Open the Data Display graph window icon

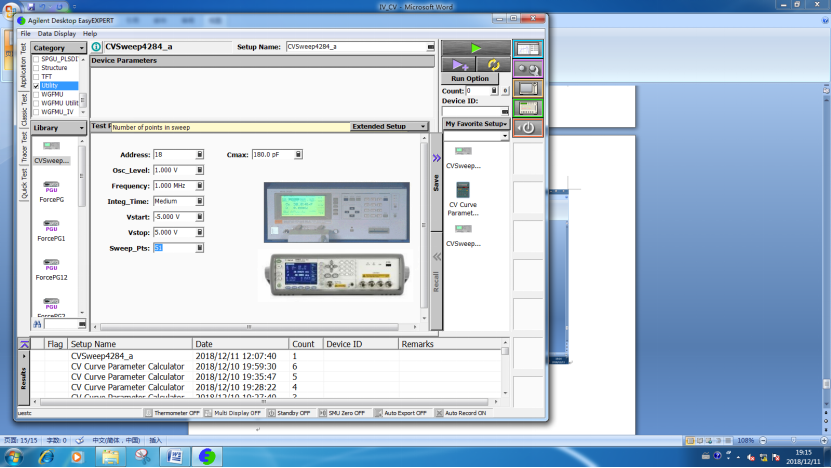point(528,49)
